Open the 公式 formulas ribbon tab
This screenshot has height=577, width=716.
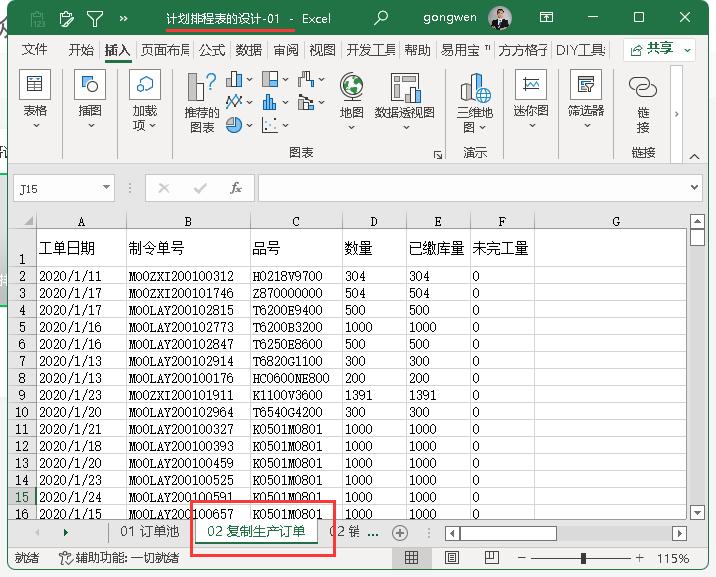(x=212, y=50)
